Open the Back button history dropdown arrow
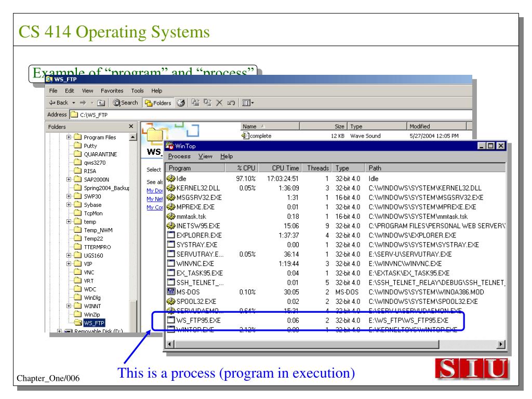 [74, 103]
